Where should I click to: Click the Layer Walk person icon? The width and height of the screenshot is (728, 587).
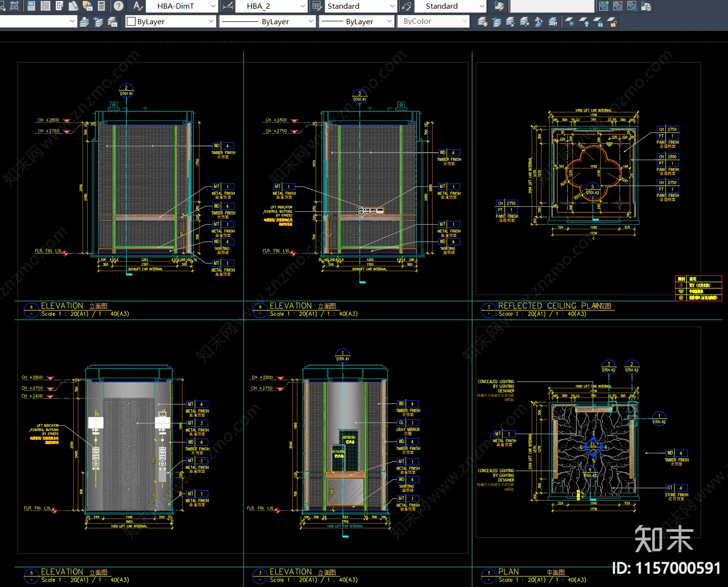pyautogui.click(x=538, y=21)
